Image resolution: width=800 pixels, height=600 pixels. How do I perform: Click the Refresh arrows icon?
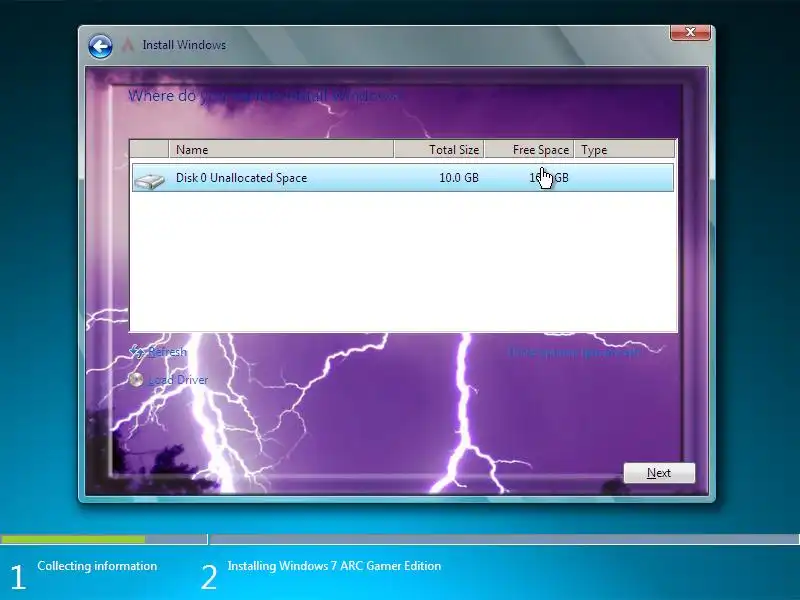pos(137,351)
